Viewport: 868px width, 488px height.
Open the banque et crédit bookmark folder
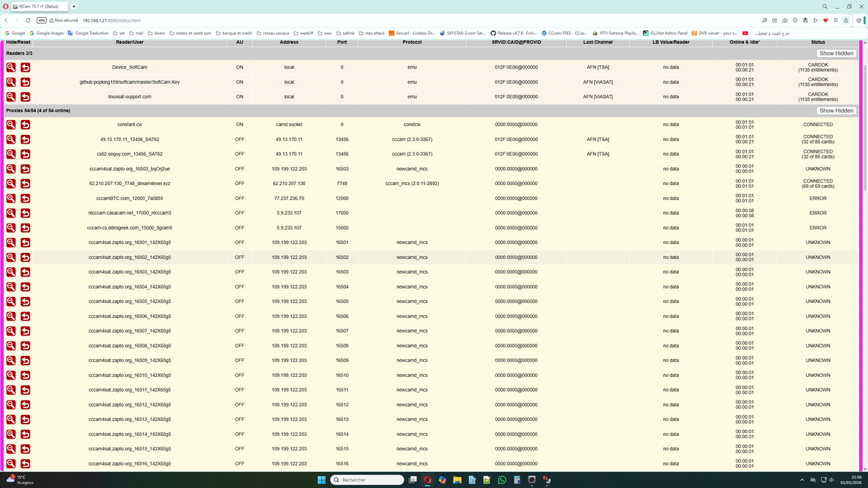[x=233, y=33]
